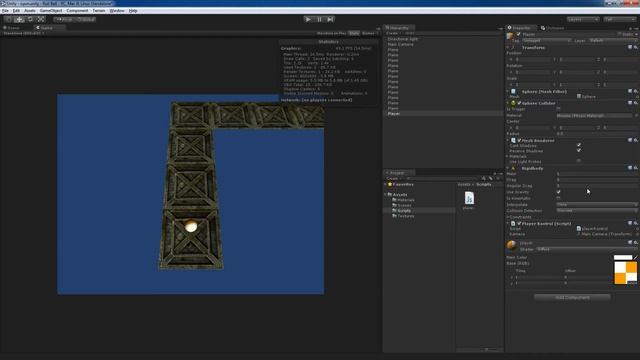
Task: Toggle Cast Shadows checkbox
Action: (x=578, y=145)
